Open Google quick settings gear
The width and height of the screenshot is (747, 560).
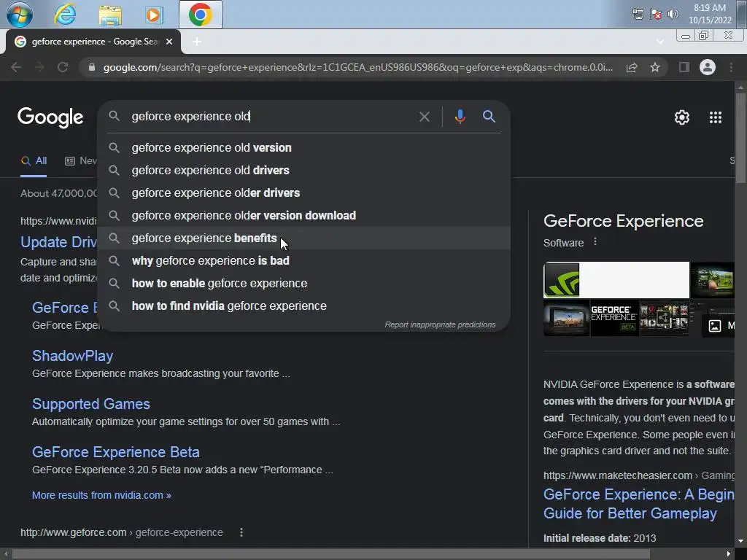click(x=682, y=117)
